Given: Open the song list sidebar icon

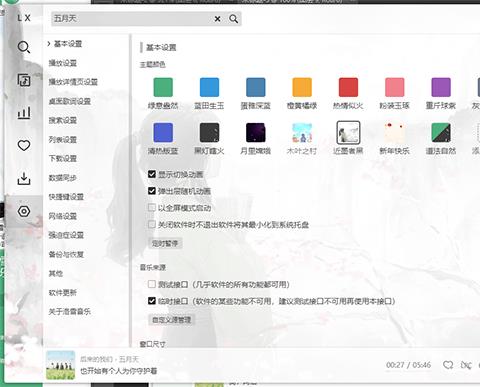Looking at the screenshot, I should click(x=24, y=80).
